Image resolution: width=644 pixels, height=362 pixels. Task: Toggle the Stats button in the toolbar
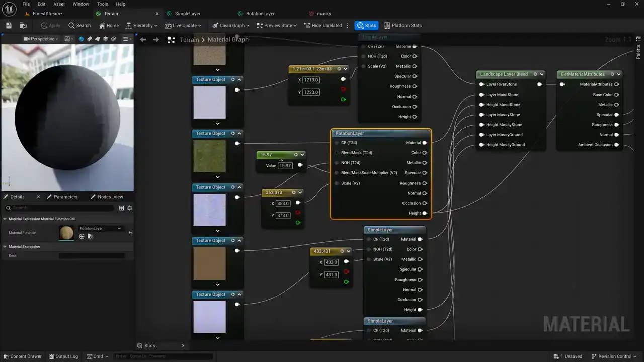tap(366, 25)
